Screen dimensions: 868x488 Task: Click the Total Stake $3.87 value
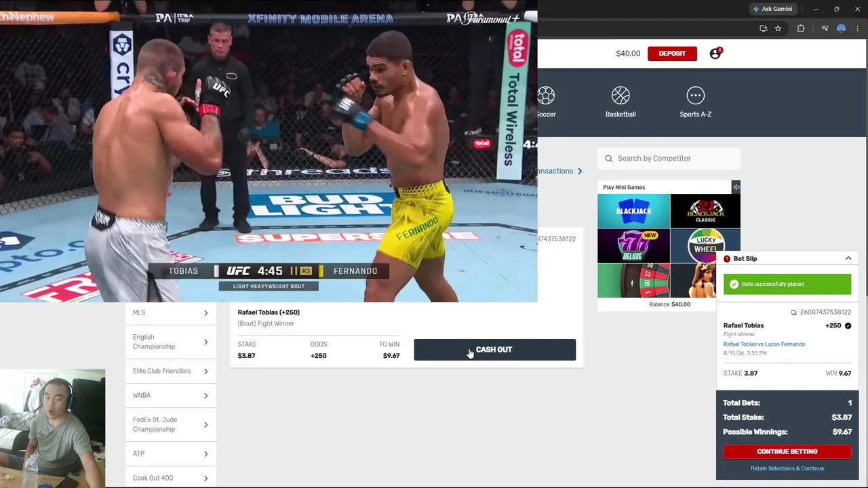842,418
